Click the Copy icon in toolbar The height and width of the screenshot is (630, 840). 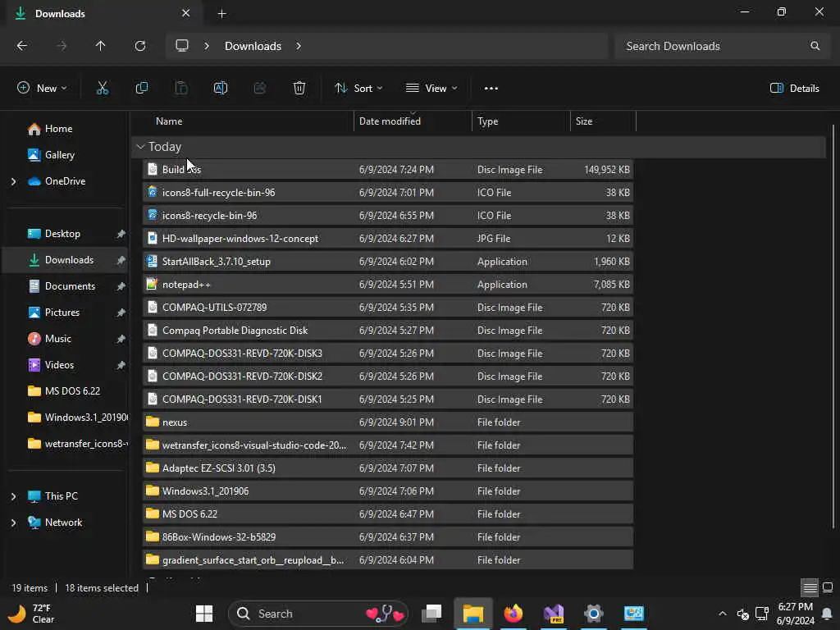click(x=141, y=88)
